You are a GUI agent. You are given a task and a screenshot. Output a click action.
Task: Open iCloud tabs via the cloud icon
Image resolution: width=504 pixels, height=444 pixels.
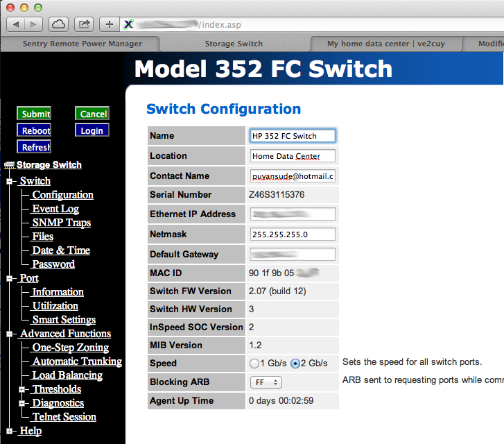coord(58,24)
